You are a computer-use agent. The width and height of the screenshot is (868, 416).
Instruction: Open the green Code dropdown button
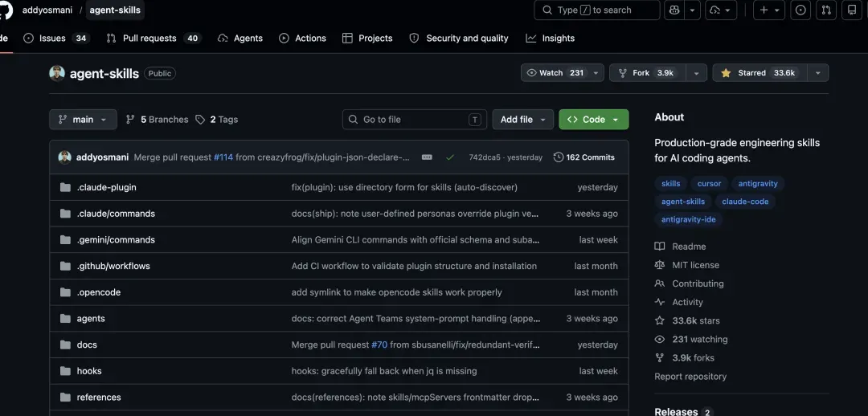point(593,120)
